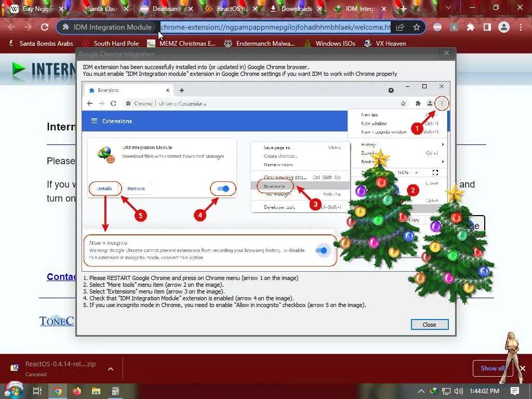Open Windows ISOs bookmark
The image size is (532, 399).
pos(329,44)
